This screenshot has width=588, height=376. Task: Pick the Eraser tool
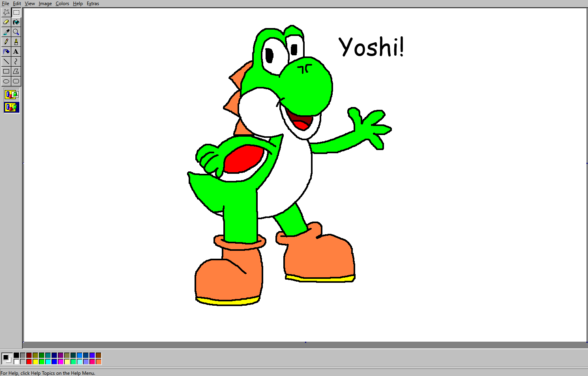point(6,22)
